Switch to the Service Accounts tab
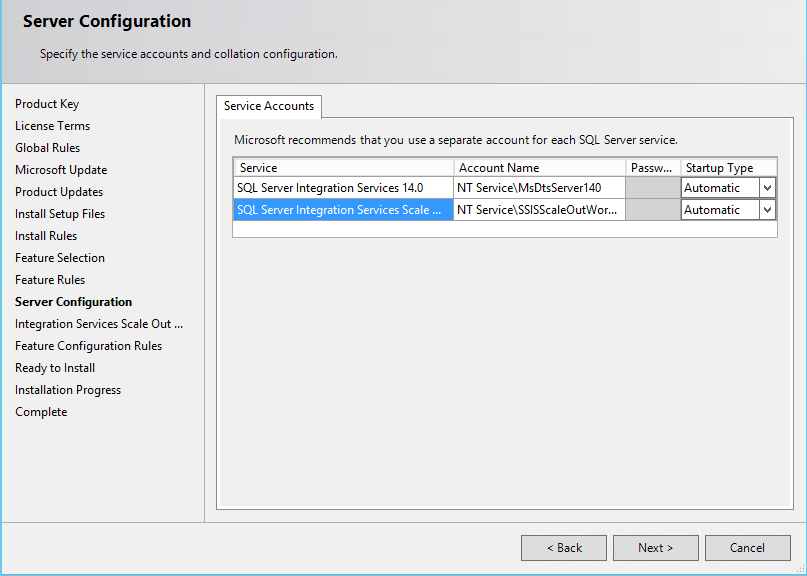 point(268,107)
